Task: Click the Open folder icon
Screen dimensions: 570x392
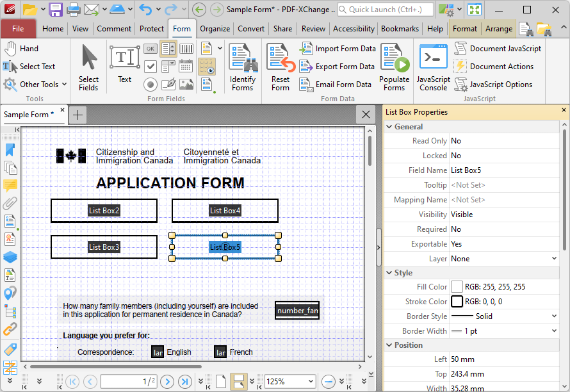Action: pyautogui.click(x=30, y=10)
